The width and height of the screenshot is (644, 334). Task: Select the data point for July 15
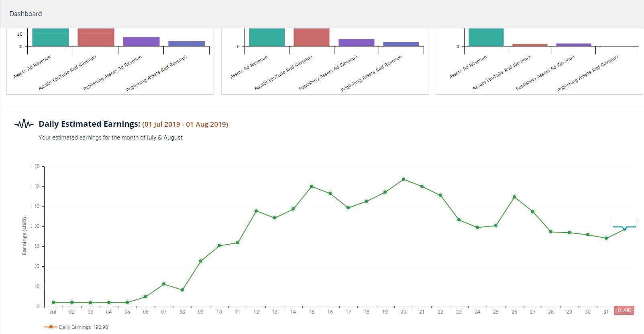(312, 186)
